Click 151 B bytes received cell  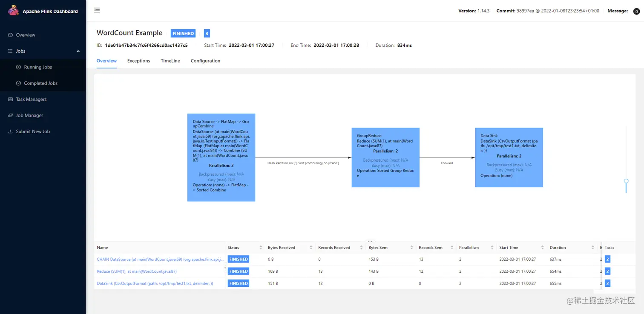tap(273, 283)
